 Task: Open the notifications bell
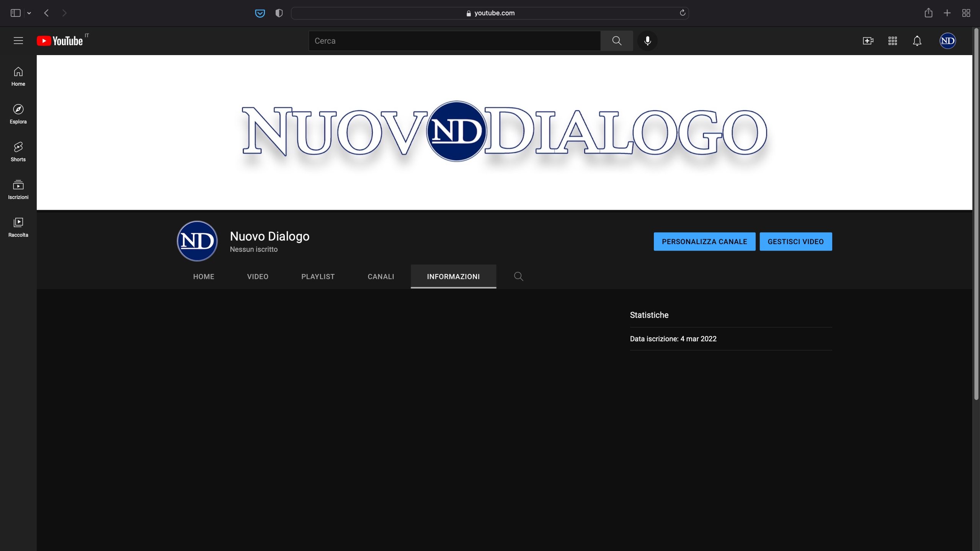(917, 41)
